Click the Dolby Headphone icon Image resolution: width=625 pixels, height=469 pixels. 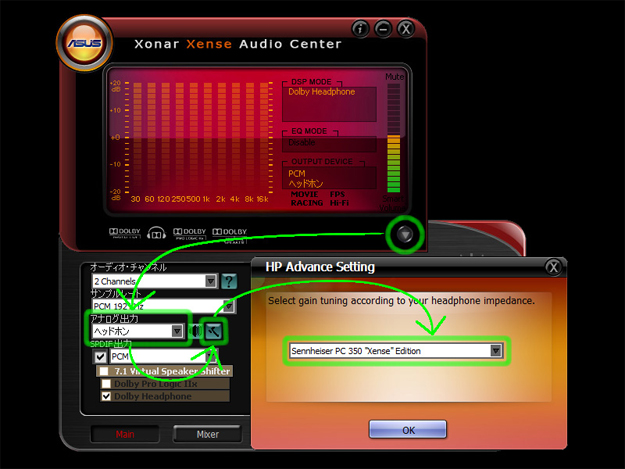click(x=156, y=233)
